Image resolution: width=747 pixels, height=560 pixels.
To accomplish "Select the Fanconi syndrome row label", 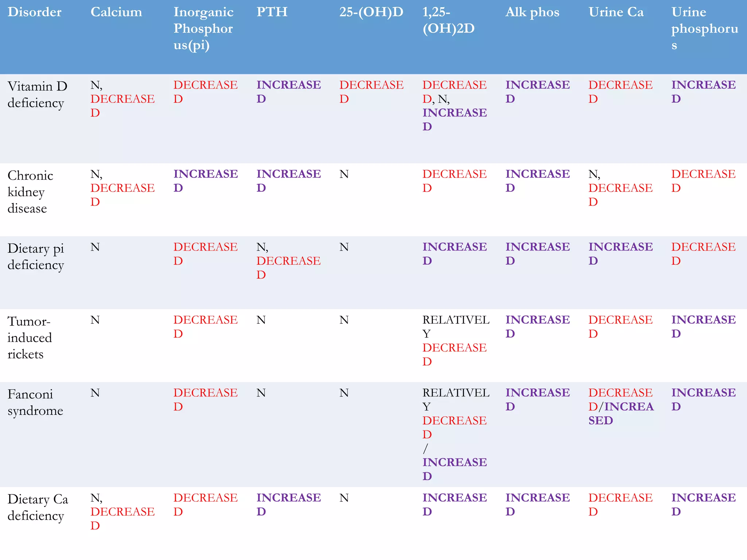I will (35, 402).
